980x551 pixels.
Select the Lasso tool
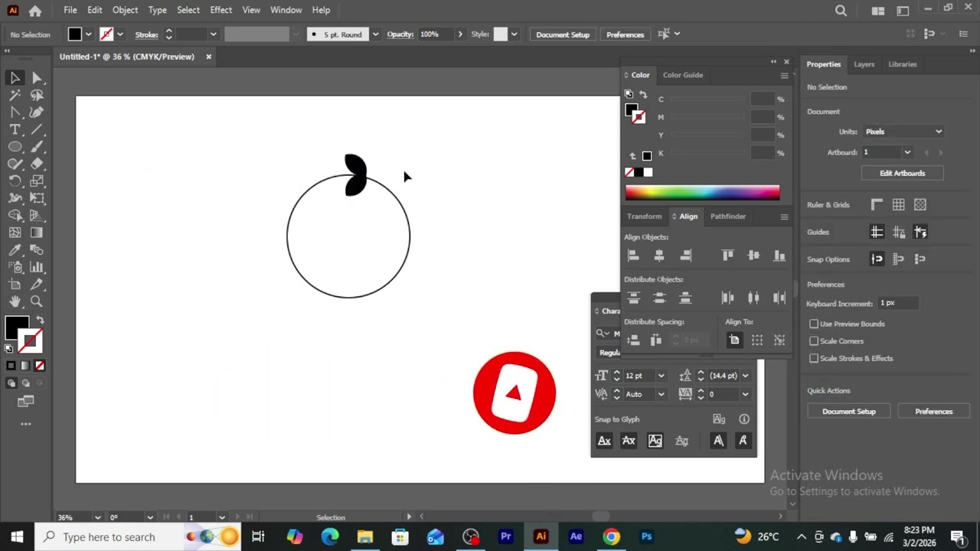pos(37,95)
